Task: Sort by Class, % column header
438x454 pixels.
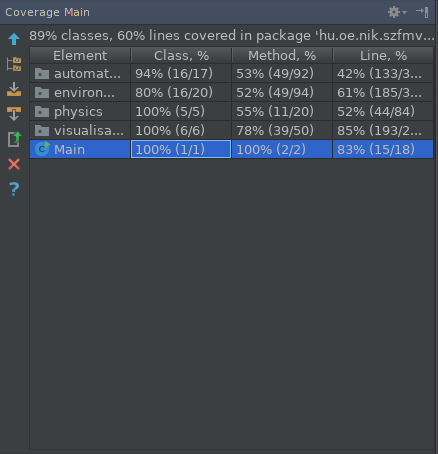Action: coord(181,55)
